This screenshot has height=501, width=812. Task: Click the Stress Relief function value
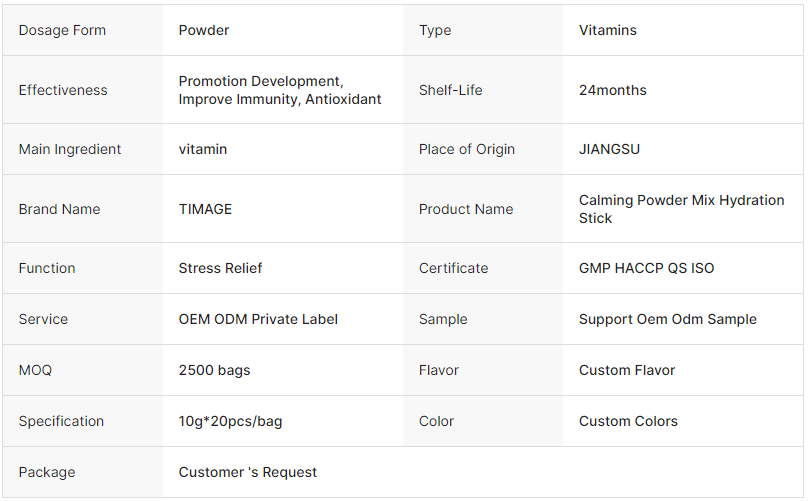click(x=220, y=268)
